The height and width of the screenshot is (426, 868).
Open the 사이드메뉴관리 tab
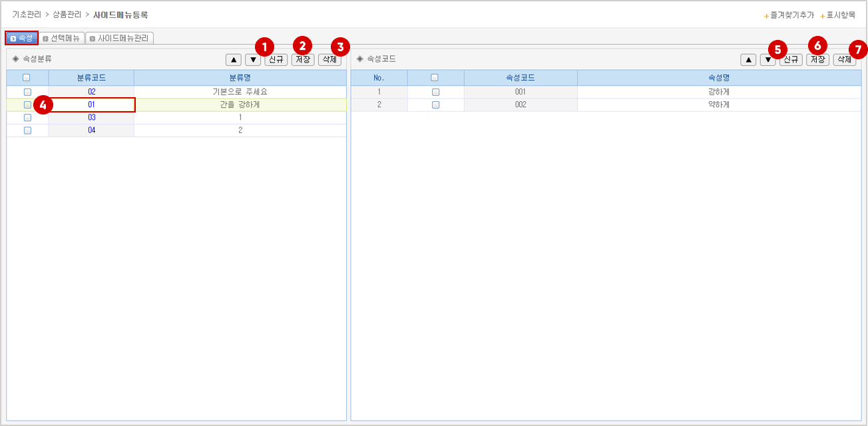tap(120, 38)
